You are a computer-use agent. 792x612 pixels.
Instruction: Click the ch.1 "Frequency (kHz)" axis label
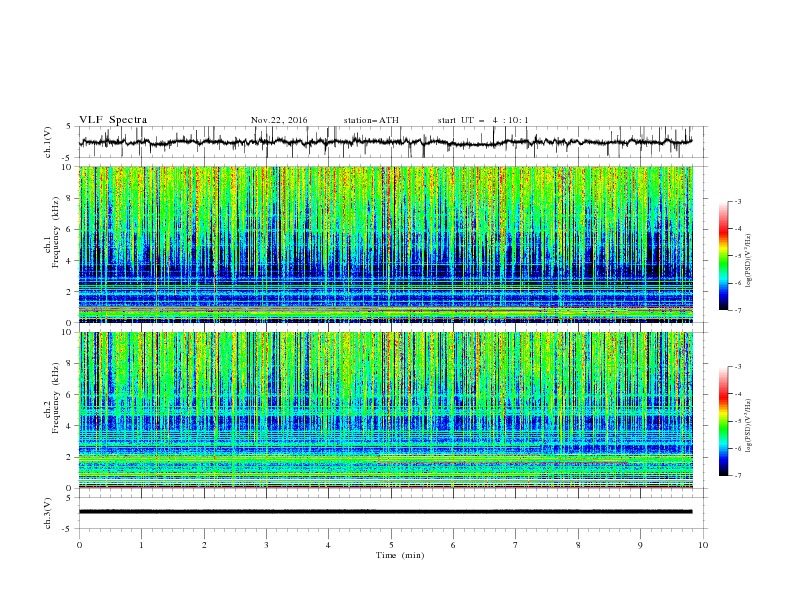[x=56, y=232]
